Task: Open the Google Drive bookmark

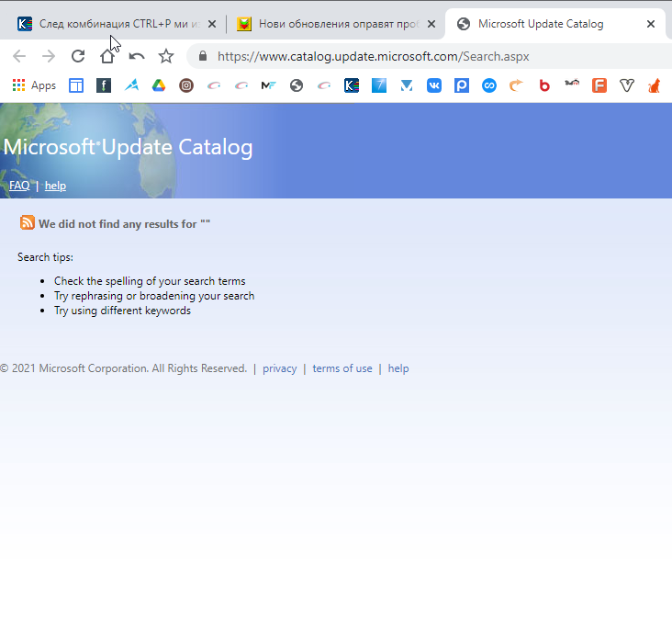Action: point(159,85)
